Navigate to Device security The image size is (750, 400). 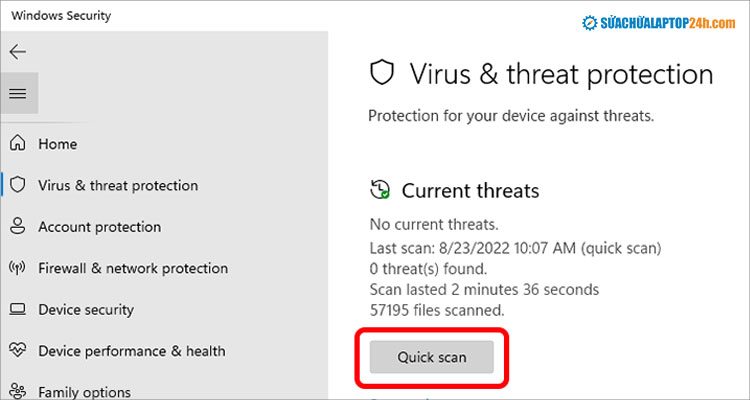tap(88, 310)
